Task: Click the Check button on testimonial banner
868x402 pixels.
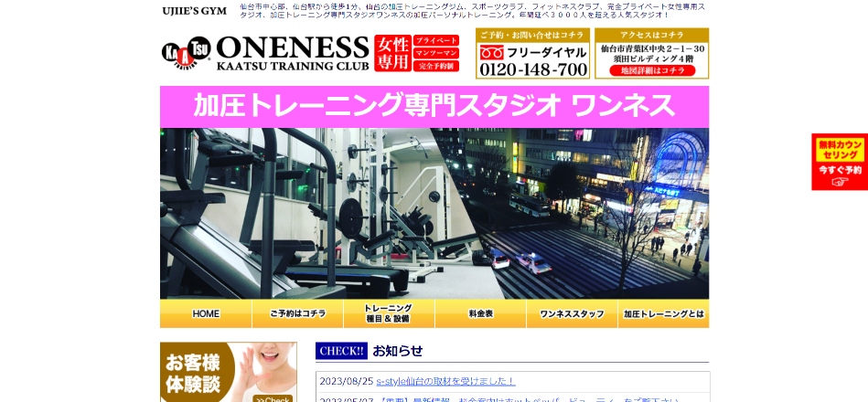Action: [273, 399]
